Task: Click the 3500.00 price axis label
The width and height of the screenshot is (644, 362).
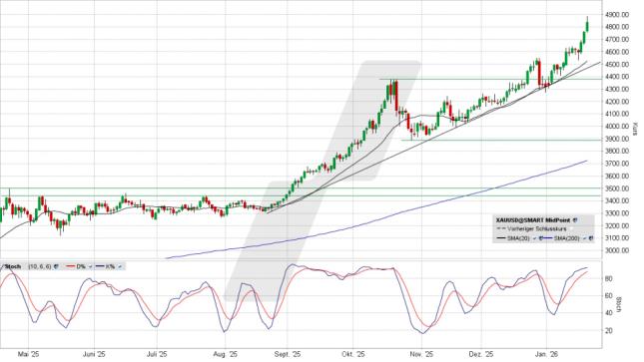Action: click(x=616, y=188)
